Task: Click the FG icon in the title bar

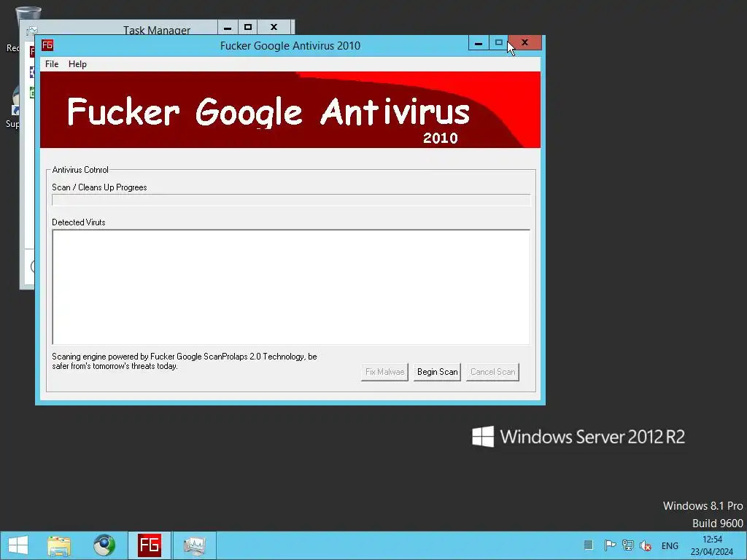Action: [47, 45]
